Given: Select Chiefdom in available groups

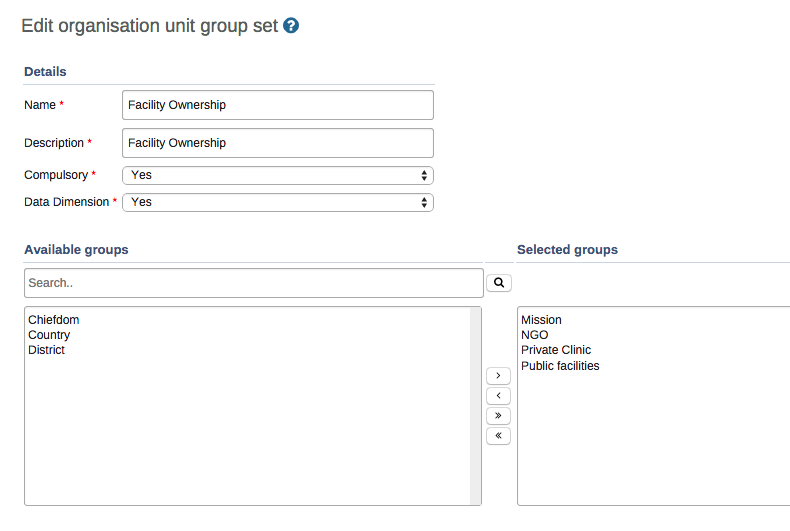Looking at the screenshot, I should pos(54,320).
